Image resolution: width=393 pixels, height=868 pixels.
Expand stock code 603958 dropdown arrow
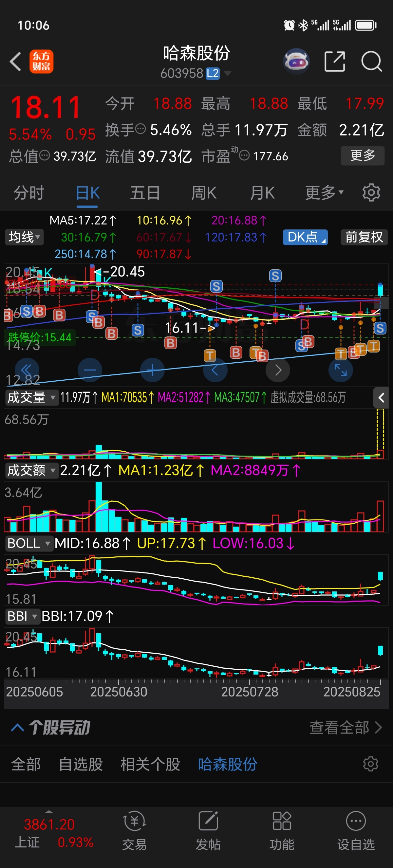click(x=228, y=73)
